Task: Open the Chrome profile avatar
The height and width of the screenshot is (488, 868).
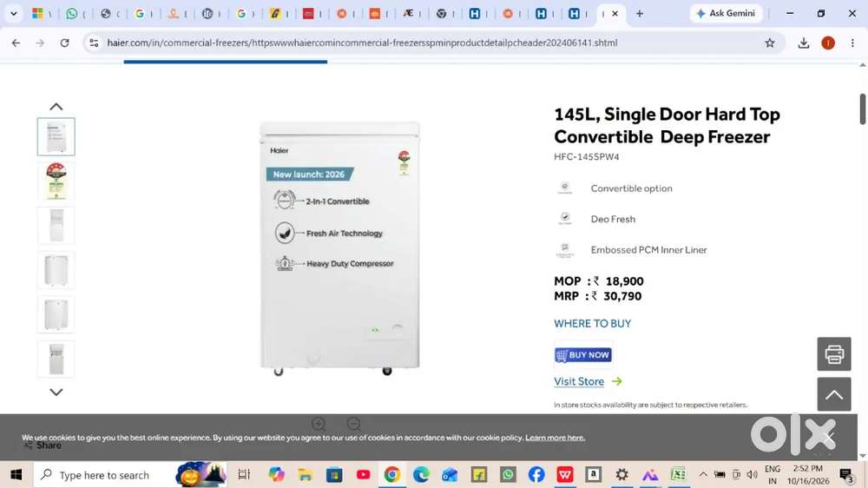Action: pos(827,43)
